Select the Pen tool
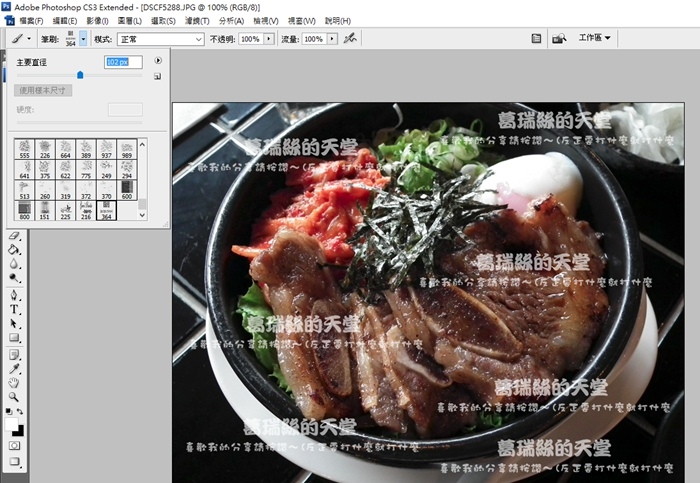 (x=14, y=295)
